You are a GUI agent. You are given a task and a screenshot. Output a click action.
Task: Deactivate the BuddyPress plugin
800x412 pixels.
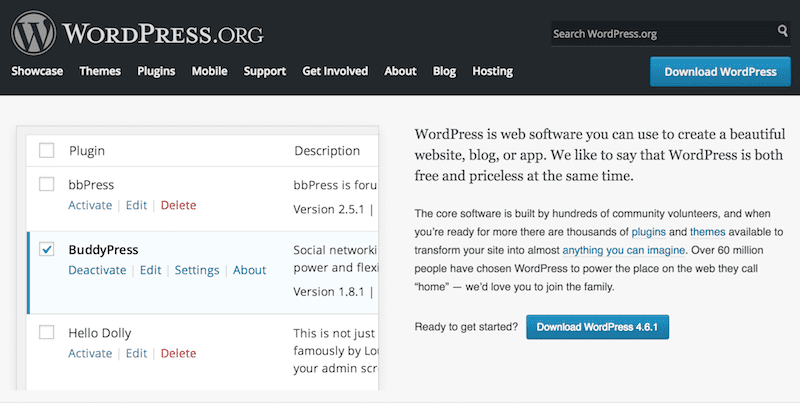point(97,270)
